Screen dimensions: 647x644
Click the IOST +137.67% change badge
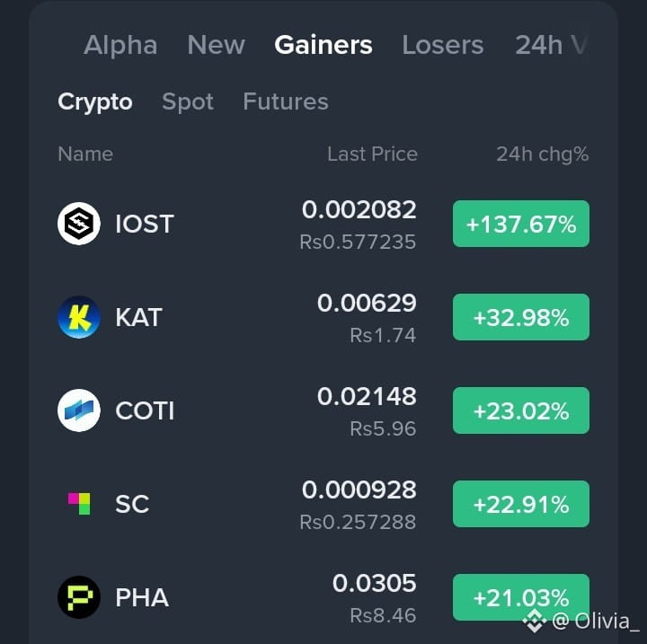click(520, 224)
